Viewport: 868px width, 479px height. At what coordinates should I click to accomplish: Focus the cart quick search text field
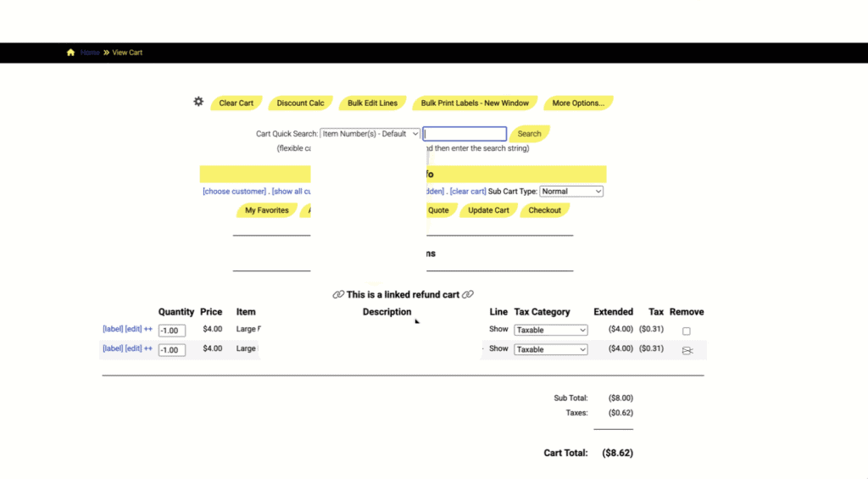465,134
